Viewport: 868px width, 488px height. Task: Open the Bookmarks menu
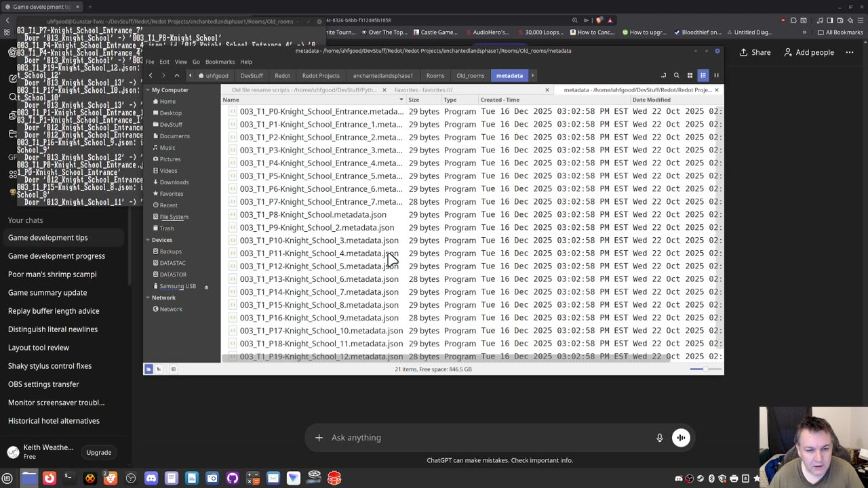pyautogui.click(x=220, y=62)
